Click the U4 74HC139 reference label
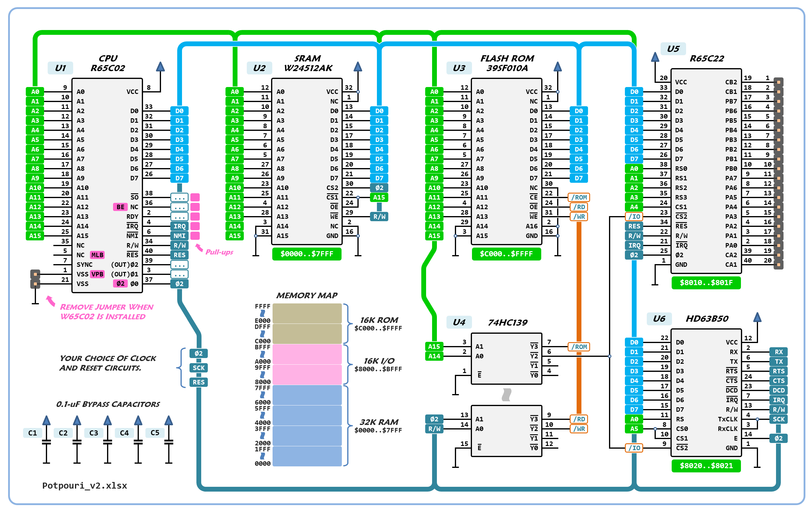812x512 pixels. [459, 322]
